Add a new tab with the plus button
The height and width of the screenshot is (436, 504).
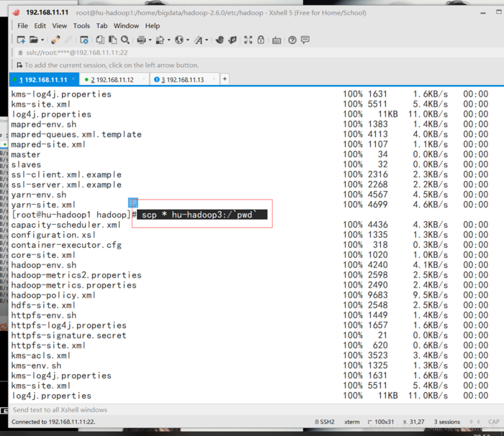coord(225,79)
